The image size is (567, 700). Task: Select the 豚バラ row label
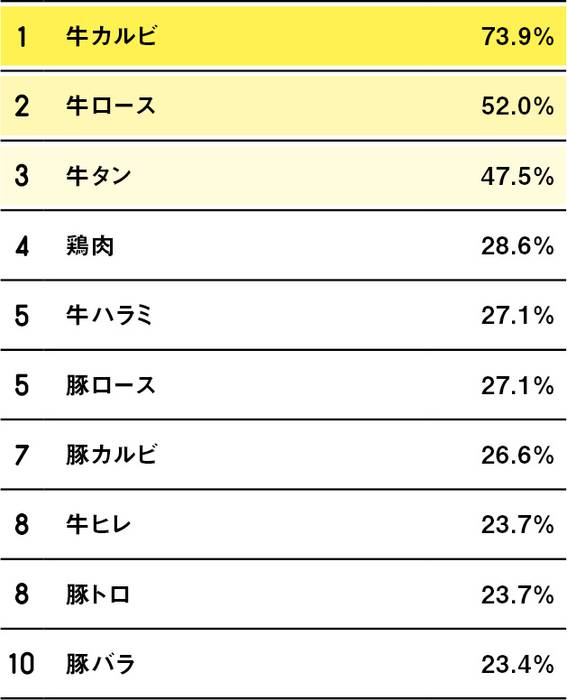pyautogui.click(x=100, y=664)
